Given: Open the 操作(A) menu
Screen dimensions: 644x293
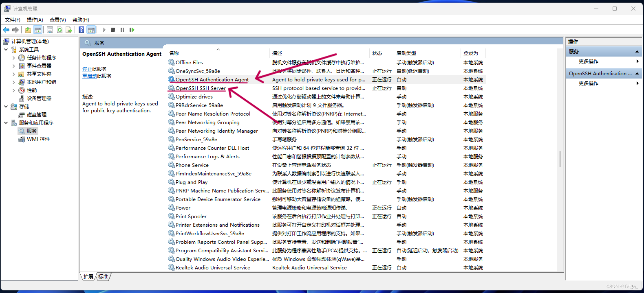Looking at the screenshot, I should [x=35, y=20].
